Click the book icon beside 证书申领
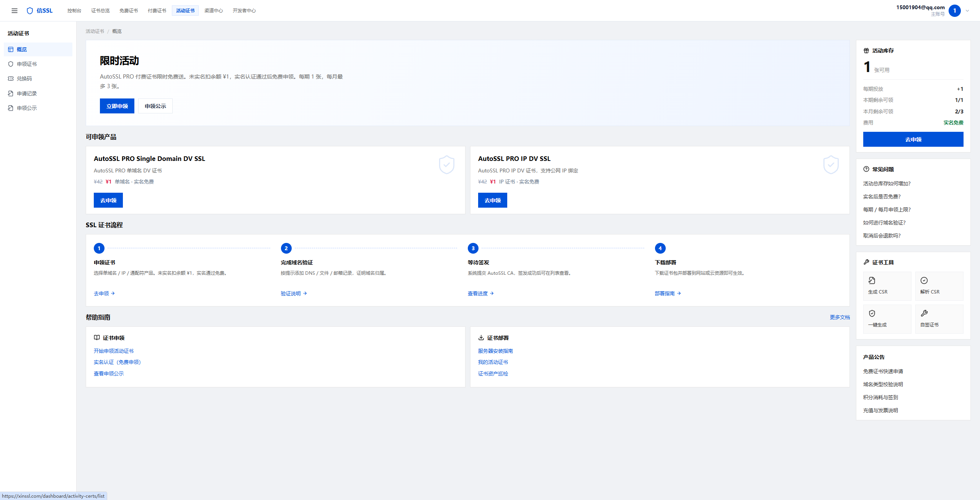The image size is (980, 500). [97, 338]
